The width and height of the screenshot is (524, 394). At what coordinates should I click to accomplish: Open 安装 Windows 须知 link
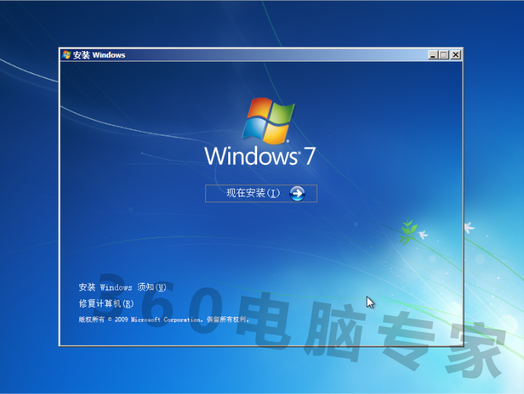tap(123, 287)
